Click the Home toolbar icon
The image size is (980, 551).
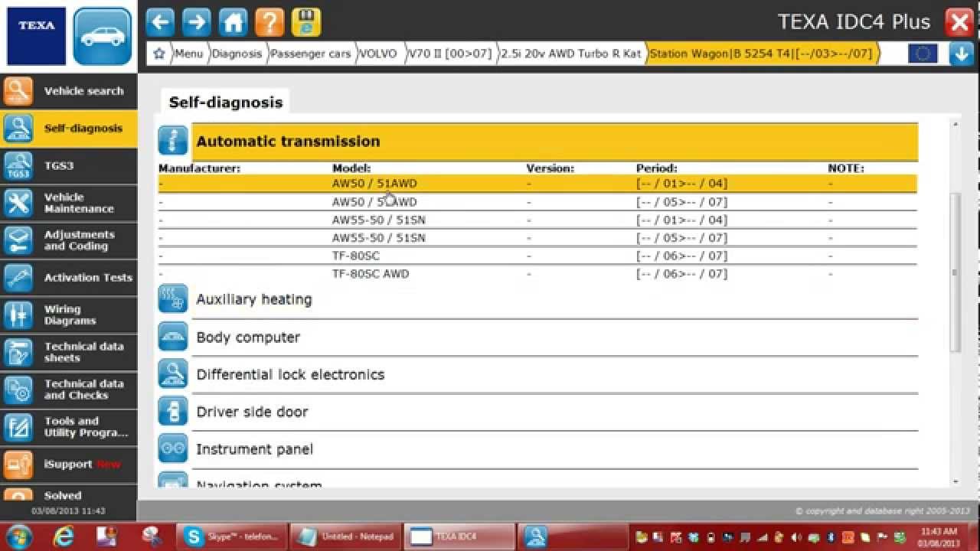coord(233,21)
